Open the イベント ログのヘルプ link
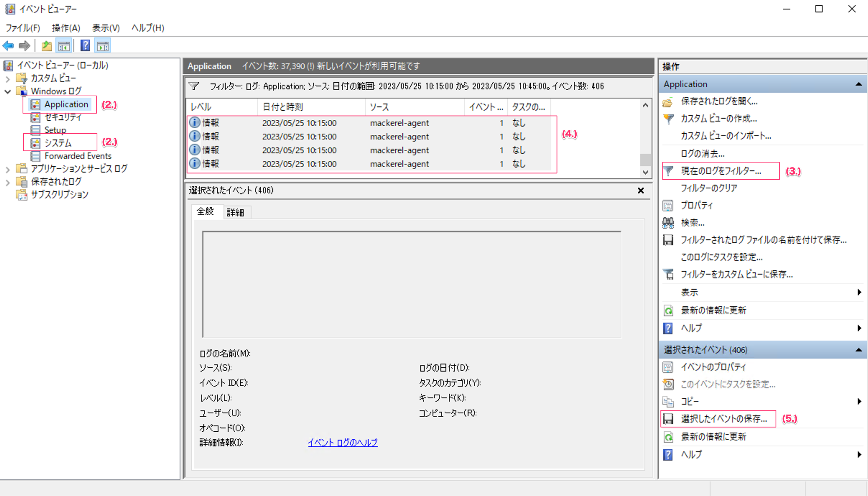 (x=342, y=442)
